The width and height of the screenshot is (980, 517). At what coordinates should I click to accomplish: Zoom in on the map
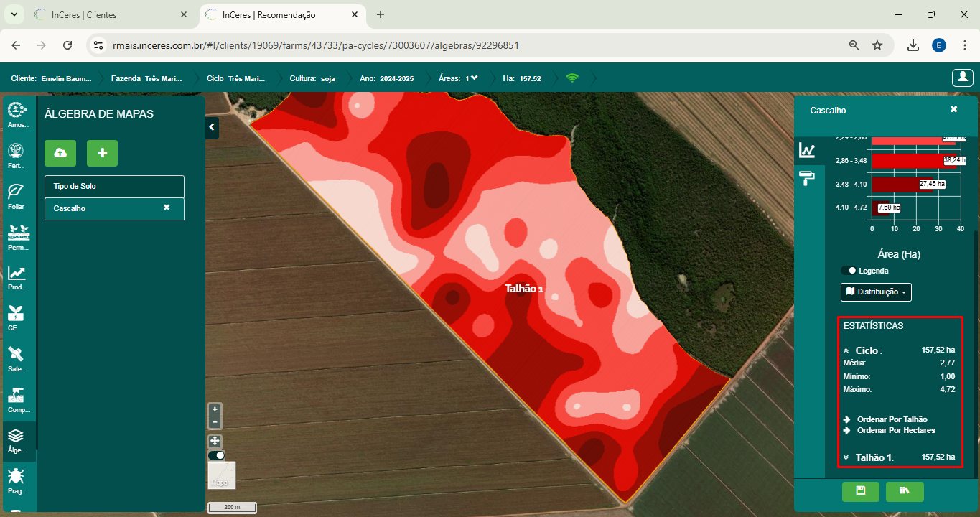point(215,409)
